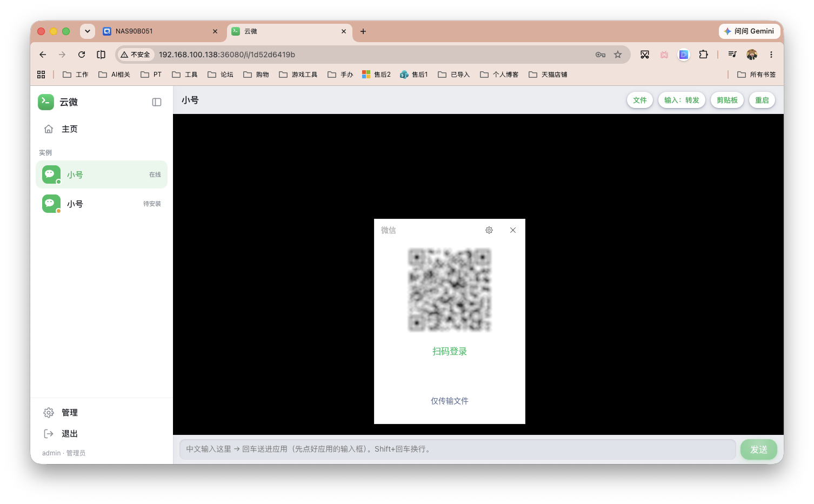Open the 手办 bookmark folder
This screenshot has height=504, width=814.
[341, 75]
